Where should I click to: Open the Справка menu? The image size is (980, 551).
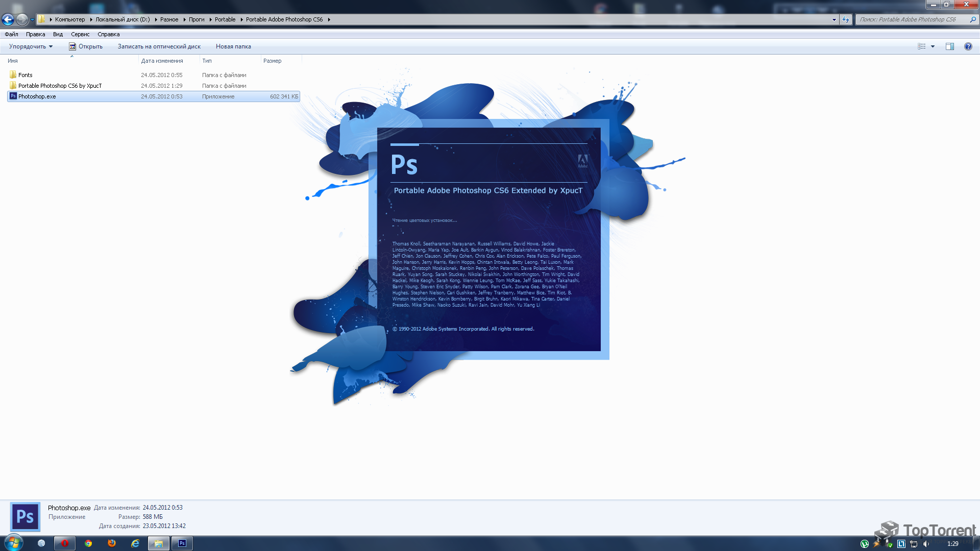(x=108, y=34)
